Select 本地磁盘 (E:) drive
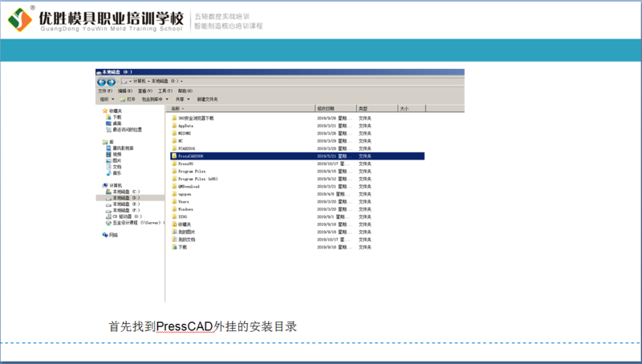The width and height of the screenshot is (642, 364). coord(123,204)
